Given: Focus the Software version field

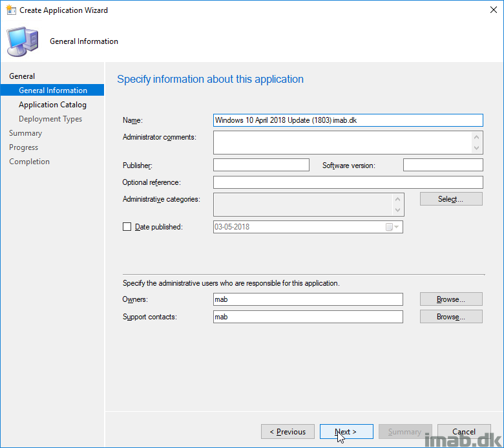Looking at the screenshot, I should [x=443, y=165].
